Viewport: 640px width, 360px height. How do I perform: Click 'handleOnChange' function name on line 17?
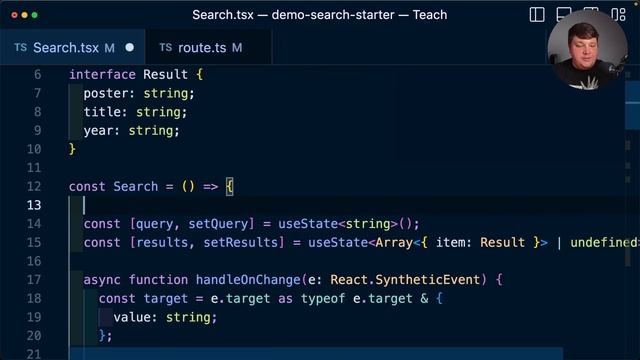pos(248,280)
